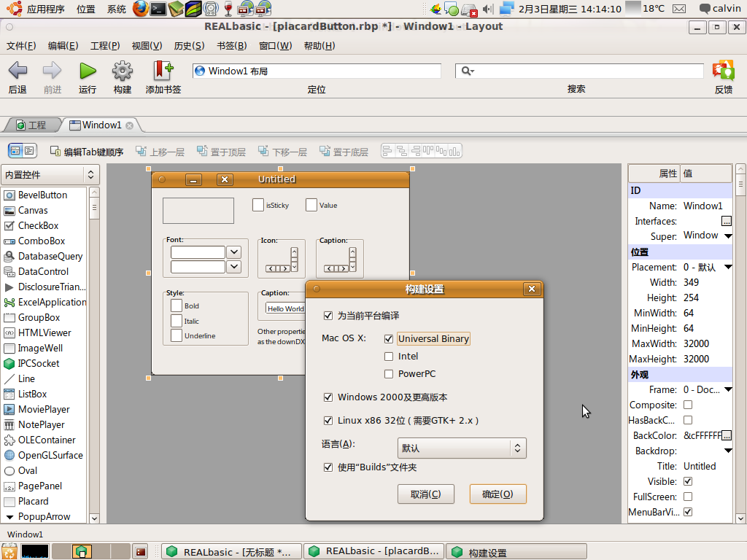The height and width of the screenshot is (560, 747).
Task: Open the 帮助(H) menu
Action: (320, 46)
